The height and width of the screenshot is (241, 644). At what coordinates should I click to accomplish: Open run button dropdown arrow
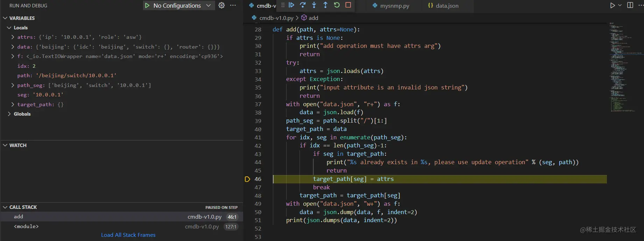pos(620,5)
